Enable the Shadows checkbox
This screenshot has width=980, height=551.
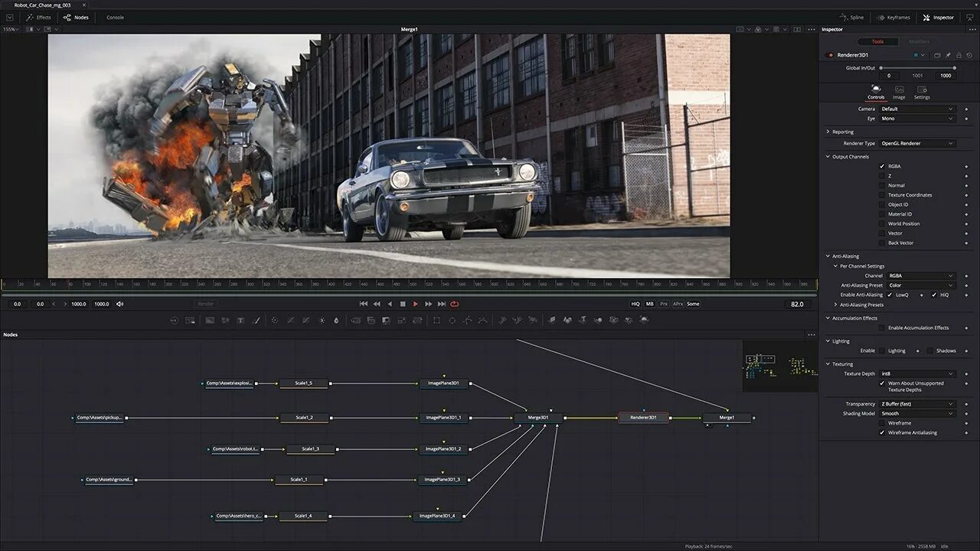tap(929, 350)
